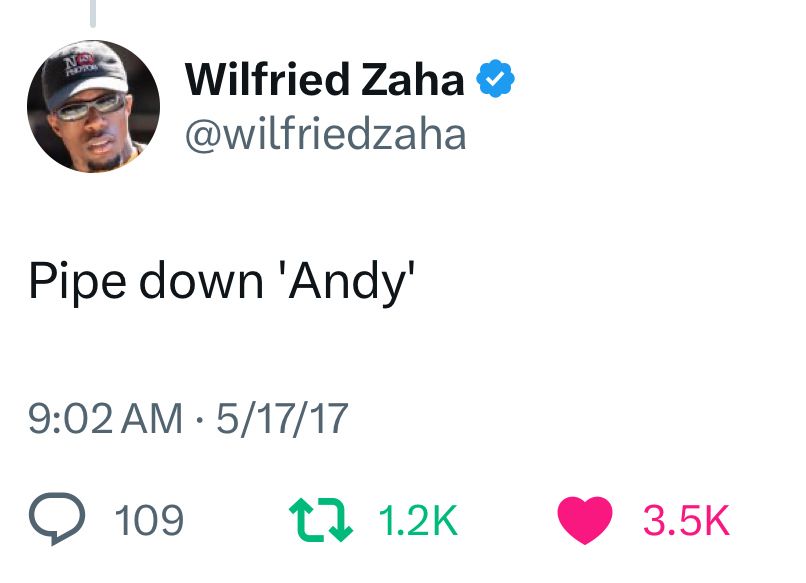Click the thread connector line above the avatar
The image size is (806, 583).
[x=93, y=12]
